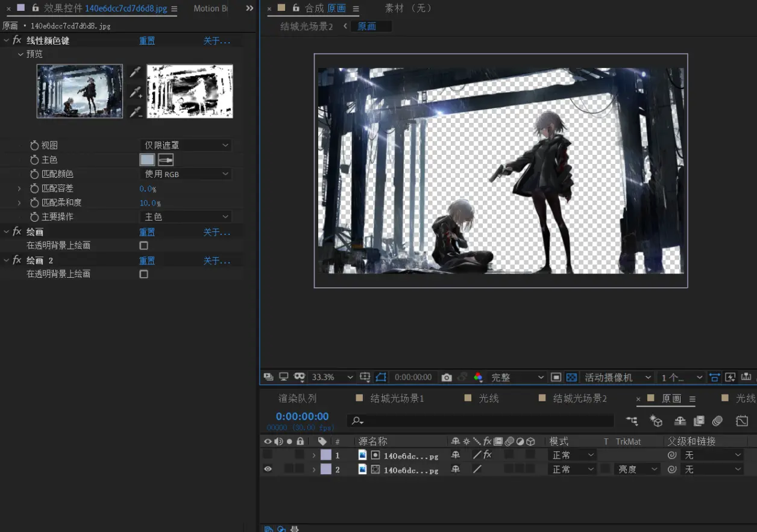Toggle stopwatch for 匹配容差
Viewport: 757px width, 532px height.
click(34, 189)
